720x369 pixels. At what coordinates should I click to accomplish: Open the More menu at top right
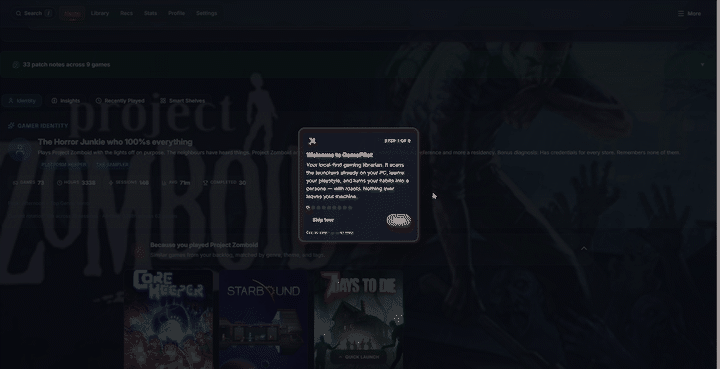coord(689,14)
